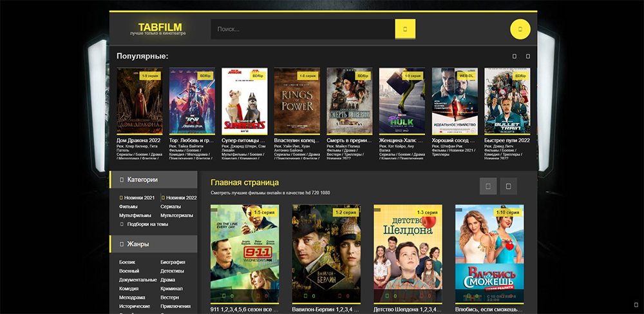Select the Военный genre

coord(129,271)
